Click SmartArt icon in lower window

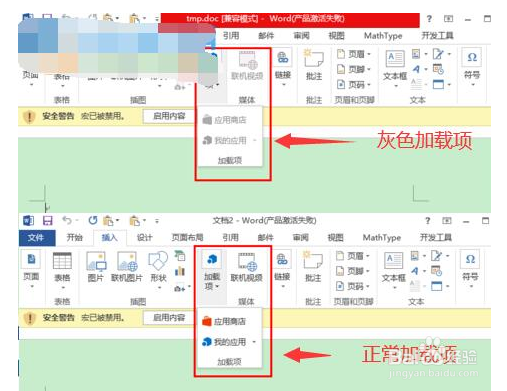pyautogui.click(x=180, y=256)
